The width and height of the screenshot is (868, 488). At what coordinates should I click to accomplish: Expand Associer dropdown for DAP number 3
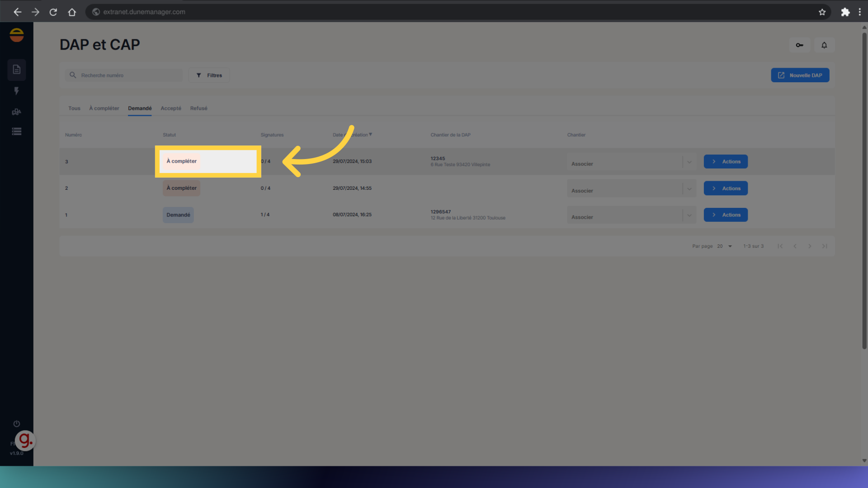pos(689,162)
